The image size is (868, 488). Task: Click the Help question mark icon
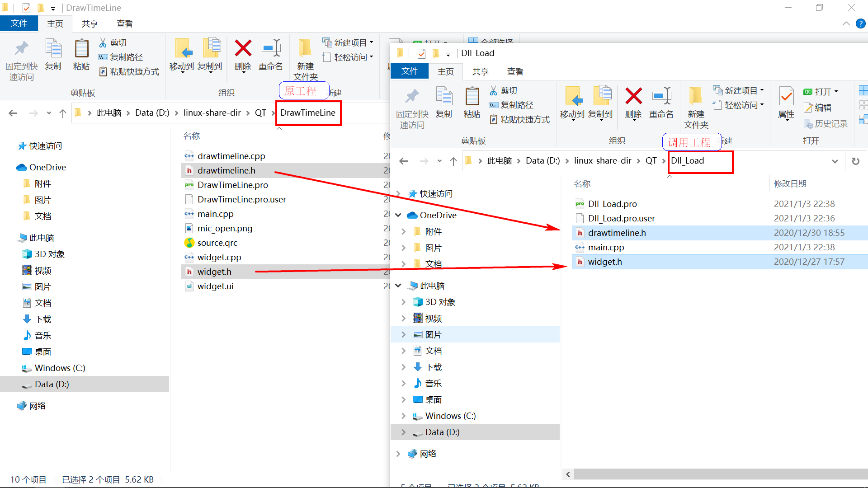click(860, 23)
